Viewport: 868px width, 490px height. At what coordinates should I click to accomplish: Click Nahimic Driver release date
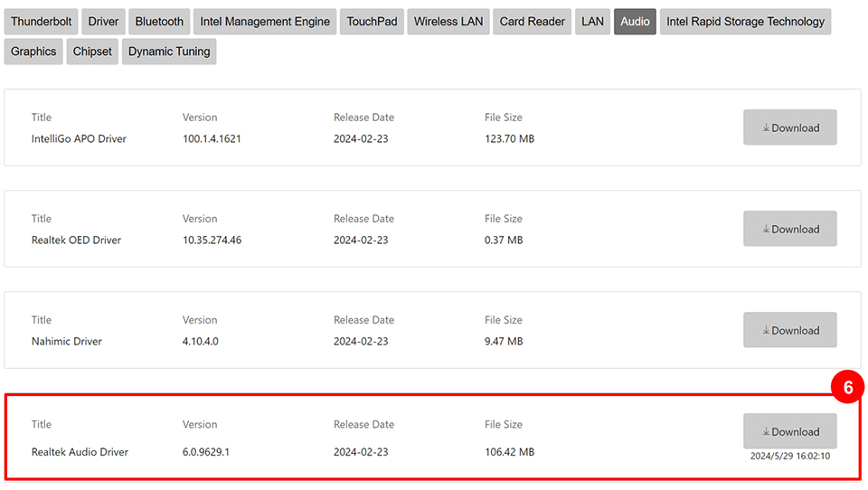[361, 341]
